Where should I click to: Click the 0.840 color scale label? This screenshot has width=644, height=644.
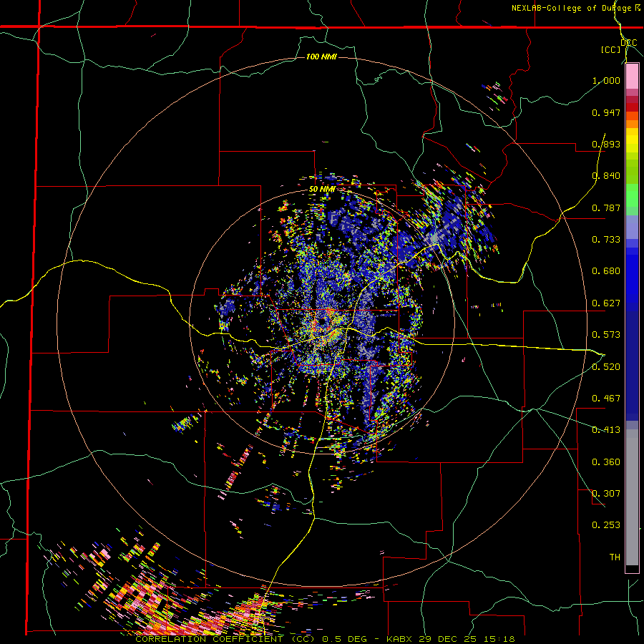(x=606, y=176)
